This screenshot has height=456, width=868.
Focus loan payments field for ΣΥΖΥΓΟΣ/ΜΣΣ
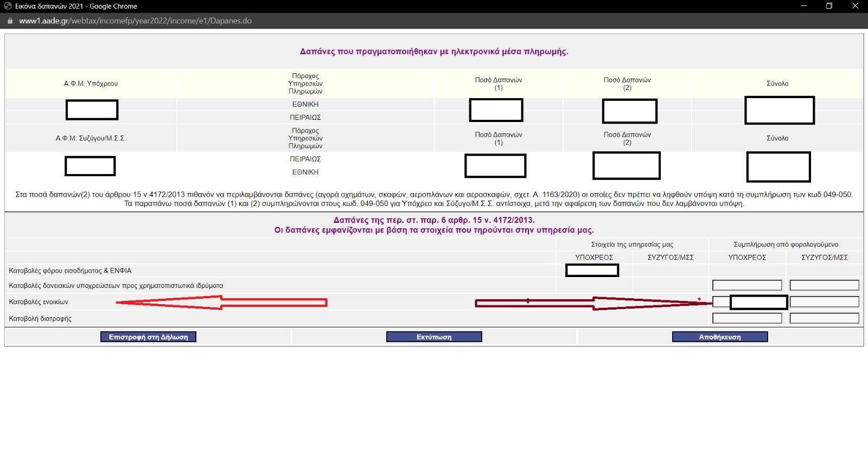[825, 285]
